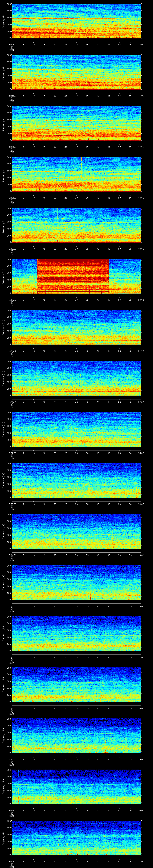Click the 31:00 end label of the last panel
Image resolution: width=153 pixels, height=868 pixels.
click(x=141, y=862)
